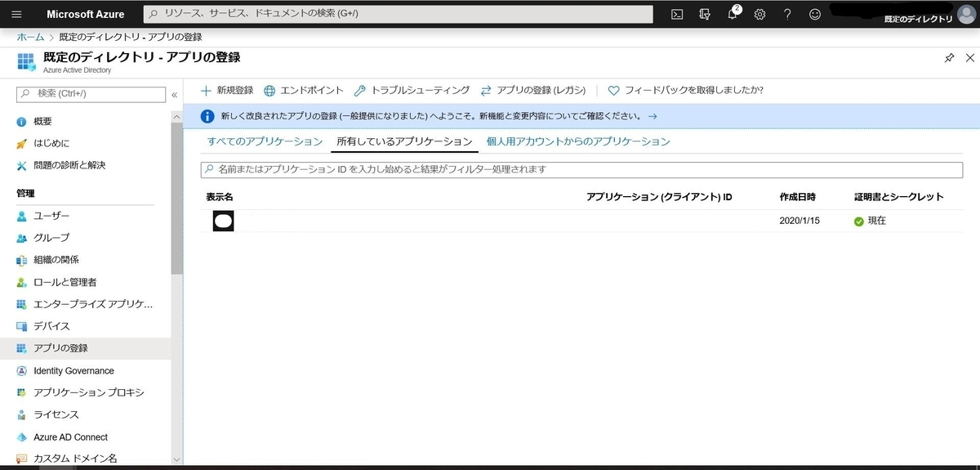Image resolution: width=980 pixels, height=470 pixels.
Task: Open トラブルシューティング from the toolbar
Action: [412, 90]
